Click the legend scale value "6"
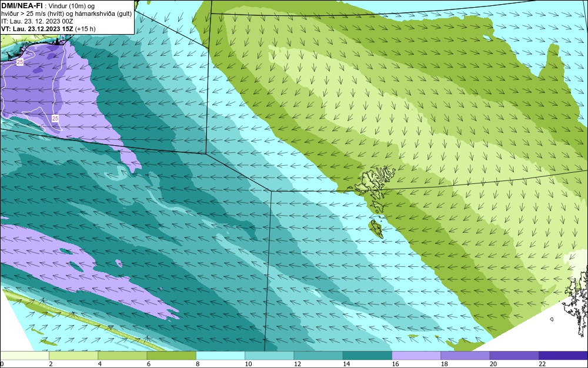The width and height of the screenshot is (588, 368). tap(149, 364)
